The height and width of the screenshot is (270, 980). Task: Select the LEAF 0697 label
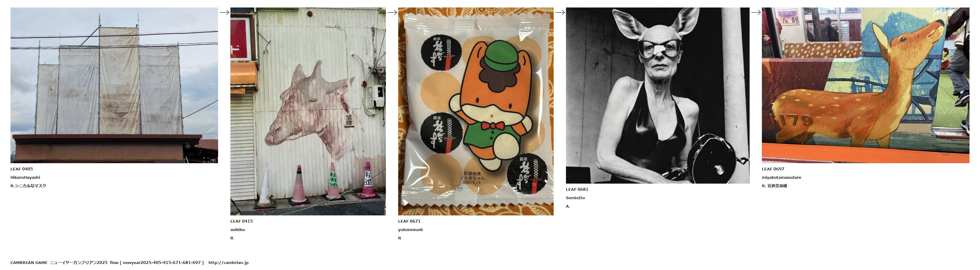point(773,169)
